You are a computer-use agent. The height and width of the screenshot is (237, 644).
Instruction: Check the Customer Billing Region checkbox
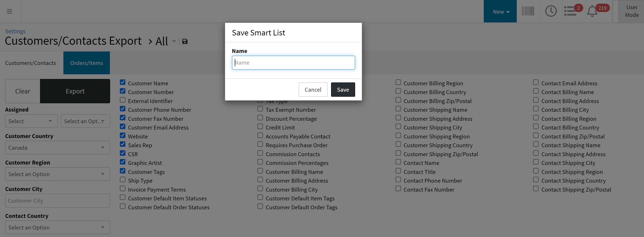point(398,82)
